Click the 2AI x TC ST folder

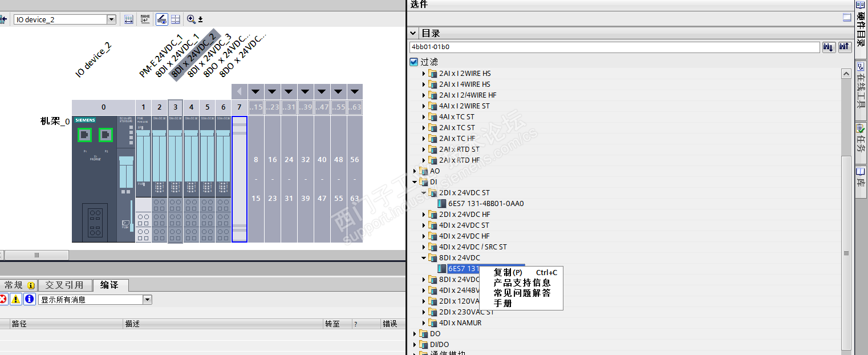[x=457, y=128]
